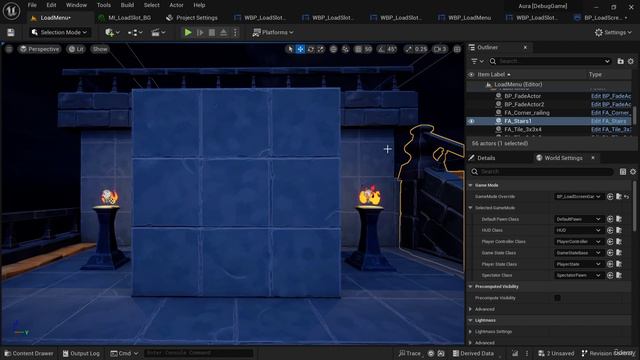Toggle rotation angle snapping icon
The image size is (640, 360).
point(382,49)
